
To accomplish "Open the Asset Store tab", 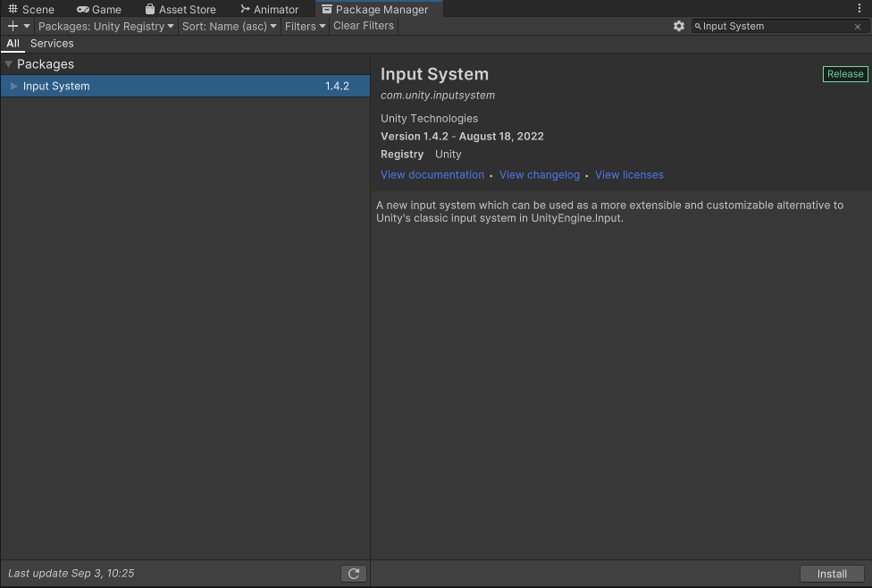I will pos(180,9).
